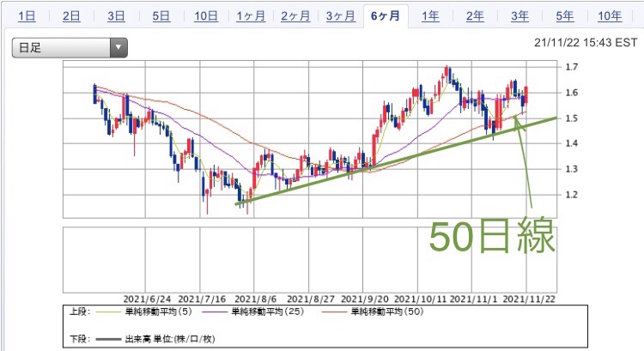
Task: Click the 2021/8/27 date axis label
Action: click(x=311, y=299)
